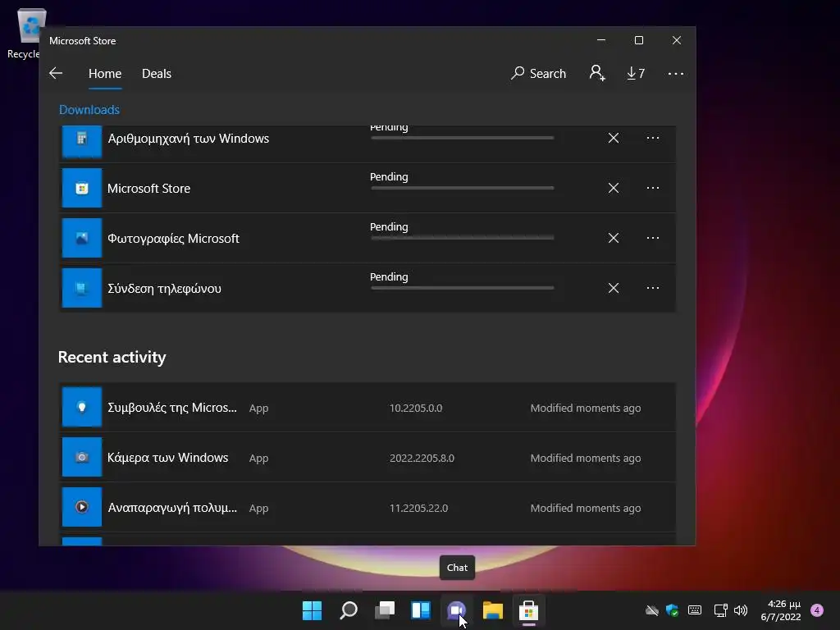Minimize the Microsoft Store window
840x630 pixels.
(601, 41)
